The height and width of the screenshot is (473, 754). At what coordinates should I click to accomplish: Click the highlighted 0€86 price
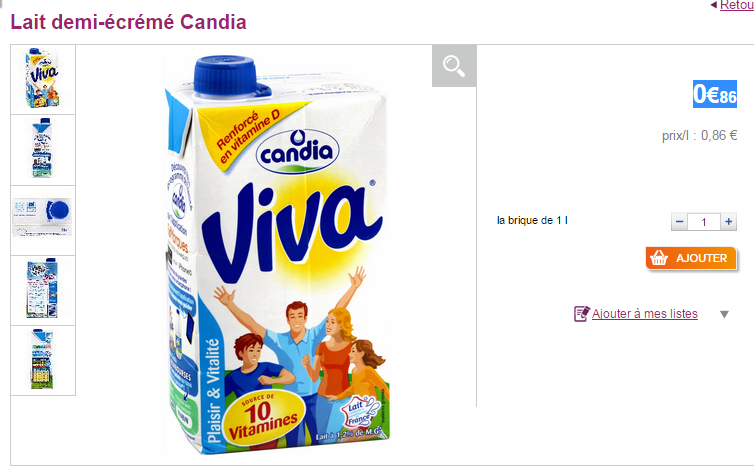coord(715,94)
